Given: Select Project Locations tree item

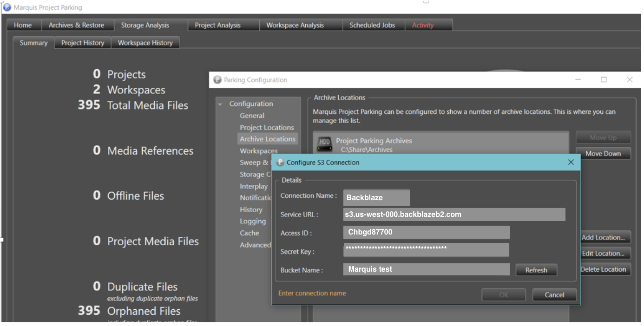Looking at the screenshot, I should [267, 127].
